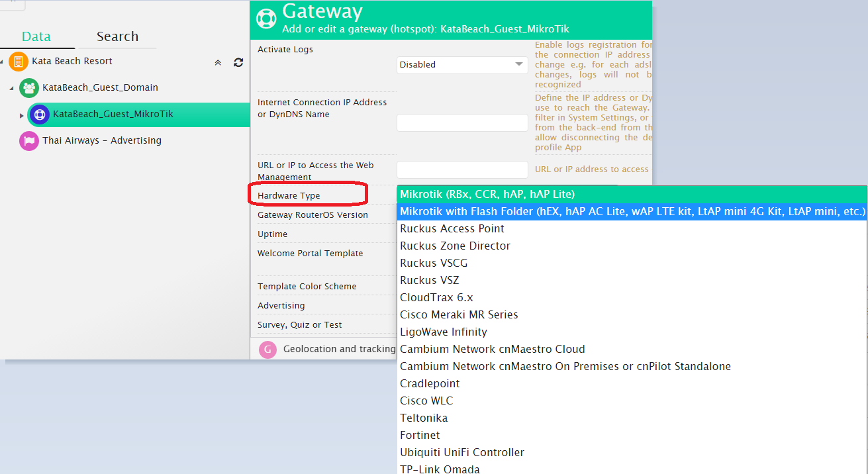
Task: Click the blue lifebuoy gateway icon in tree
Action: tap(40, 114)
